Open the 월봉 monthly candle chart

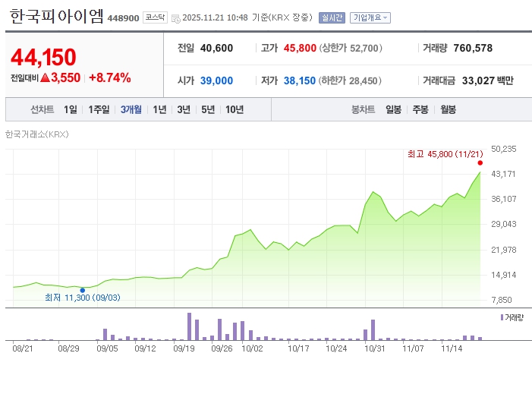[x=448, y=109]
